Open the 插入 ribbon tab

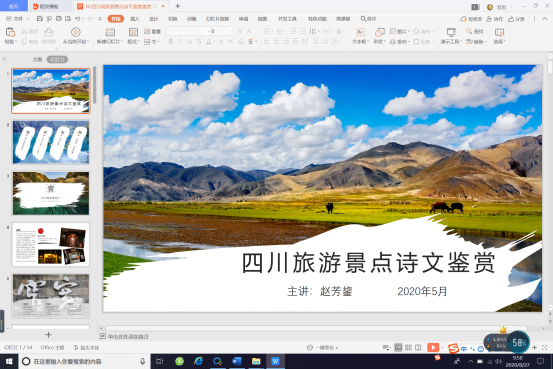[x=135, y=18]
